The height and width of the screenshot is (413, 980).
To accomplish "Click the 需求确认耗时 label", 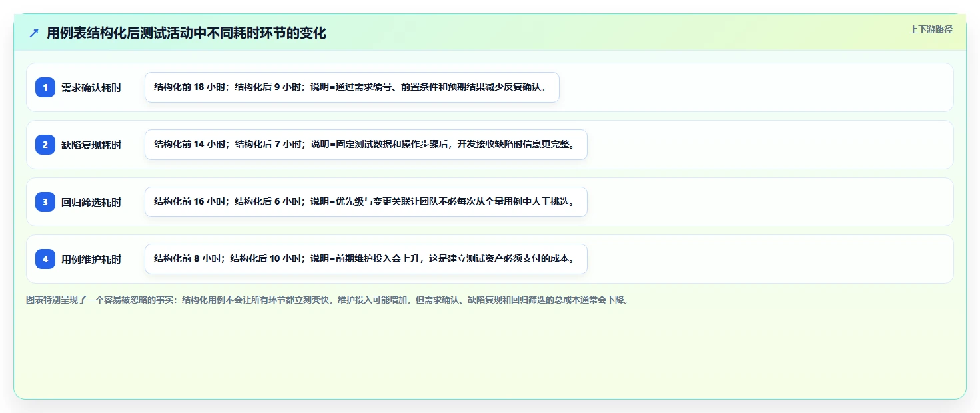I will [91, 87].
